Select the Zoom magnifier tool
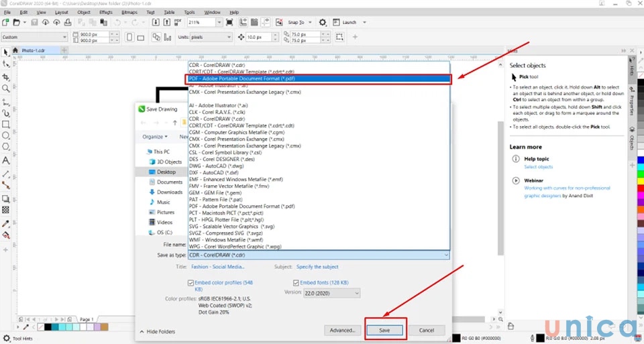 6,89
